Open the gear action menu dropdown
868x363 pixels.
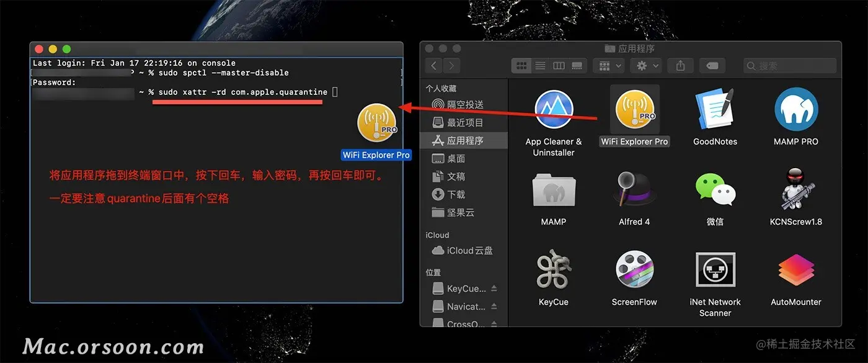[x=646, y=65]
